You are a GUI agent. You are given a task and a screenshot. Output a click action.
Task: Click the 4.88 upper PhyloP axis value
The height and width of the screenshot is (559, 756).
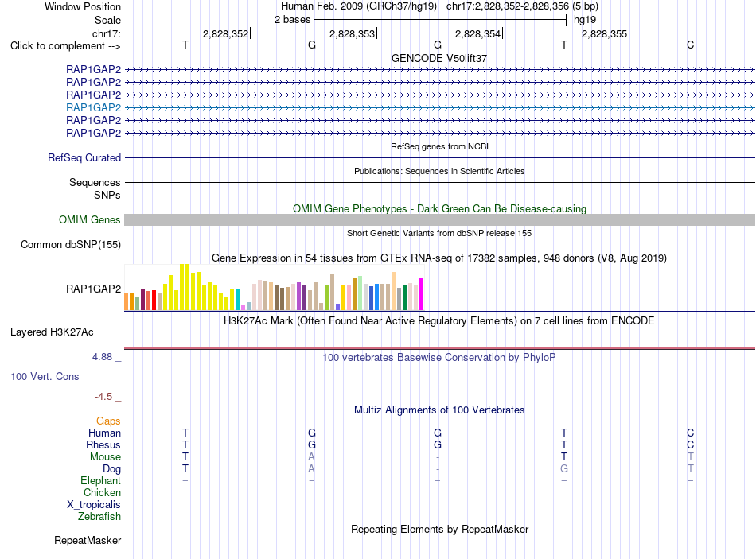102,357
